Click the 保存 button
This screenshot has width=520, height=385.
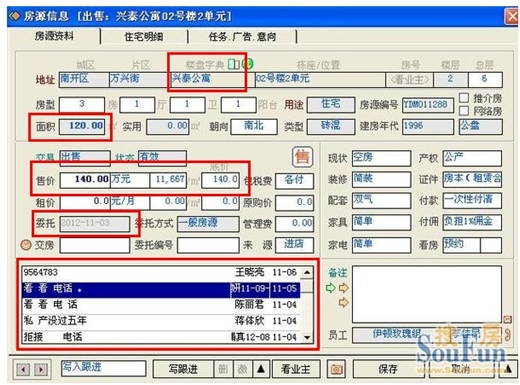point(388,369)
